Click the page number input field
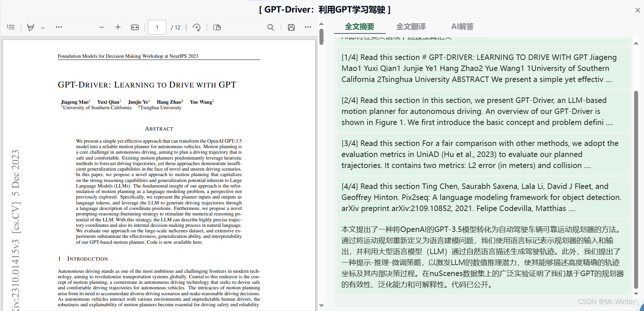Image resolution: width=644 pixels, height=311 pixels. point(157,27)
